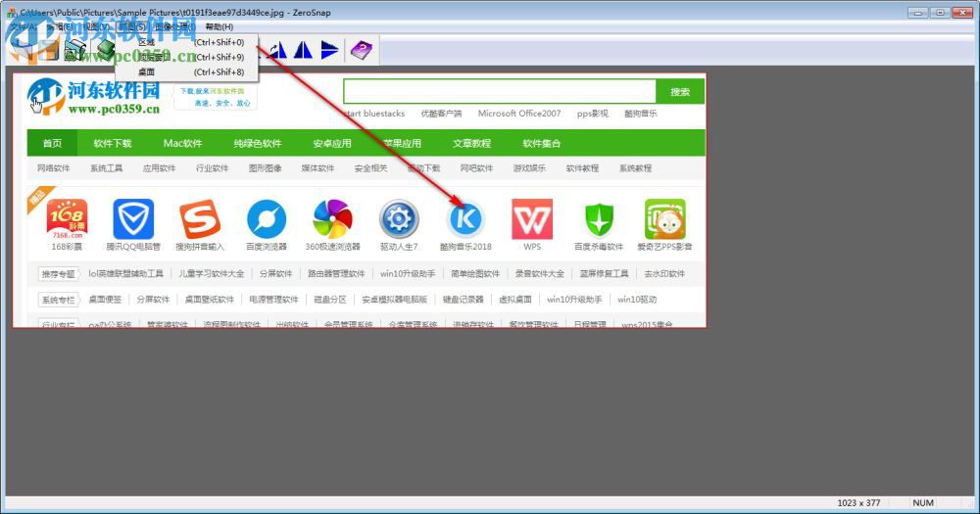
Task: Click the flip horizontal toolbar icon
Action: [x=303, y=50]
